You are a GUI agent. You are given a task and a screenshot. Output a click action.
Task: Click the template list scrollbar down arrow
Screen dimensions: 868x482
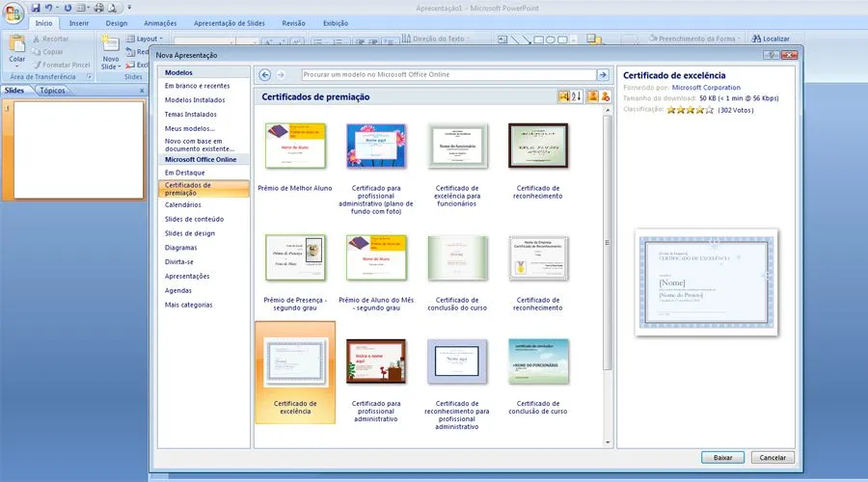pyautogui.click(x=608, y=442)
